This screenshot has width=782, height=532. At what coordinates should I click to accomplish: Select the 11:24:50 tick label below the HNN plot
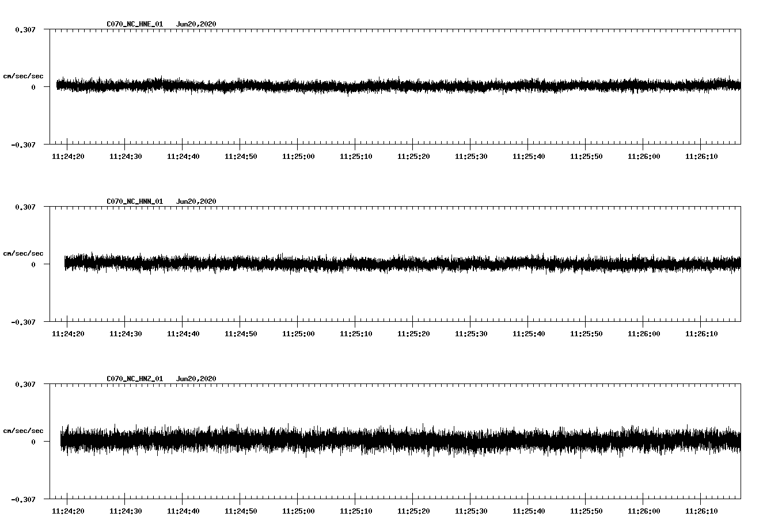pyautogui.click(x=241, y=334)
